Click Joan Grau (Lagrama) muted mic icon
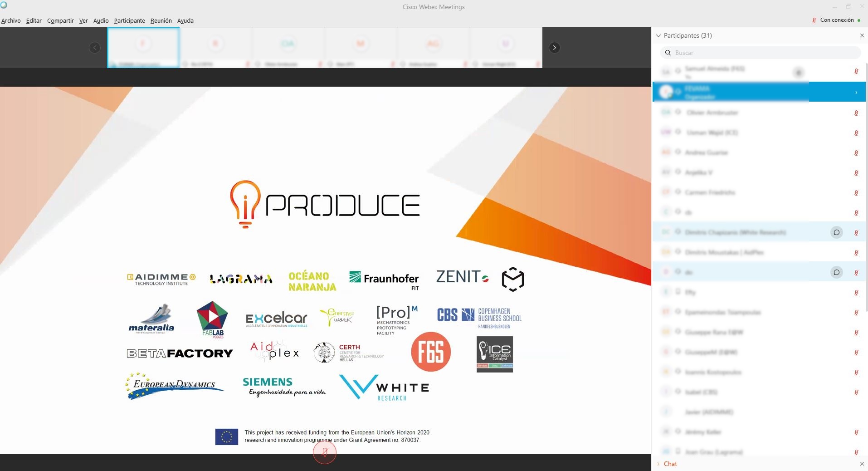Image resolution: width=868 pixels, height=471 pixels. [x=856, y=452]
